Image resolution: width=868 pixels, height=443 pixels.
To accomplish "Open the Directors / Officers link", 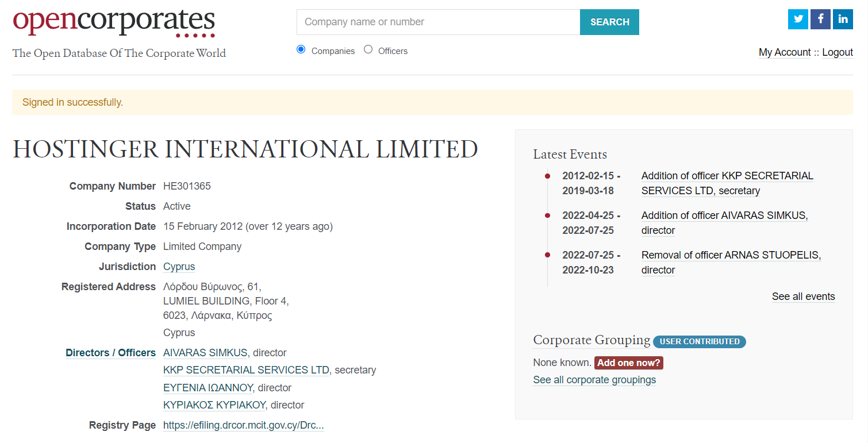I will [x=110, y=353].
